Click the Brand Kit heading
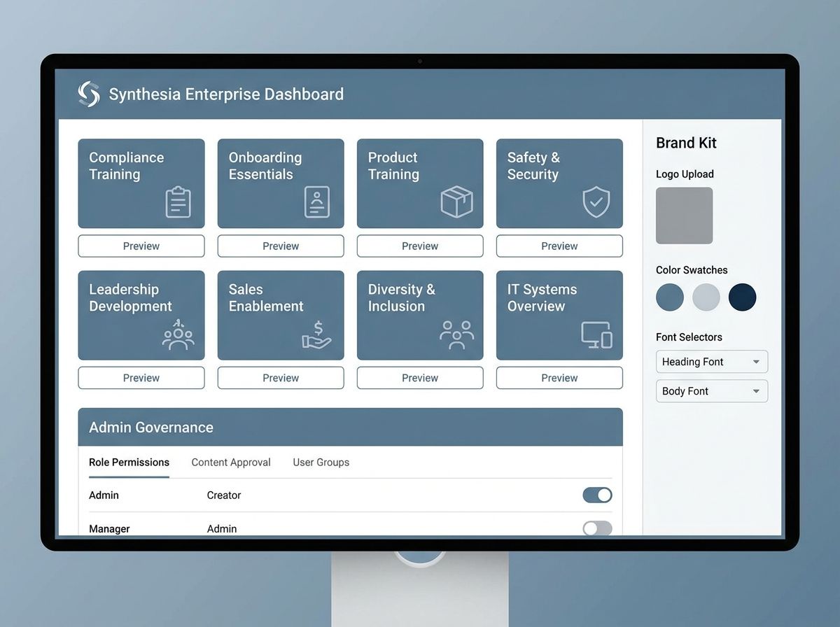The image size is (840, 627). [686, 143]
